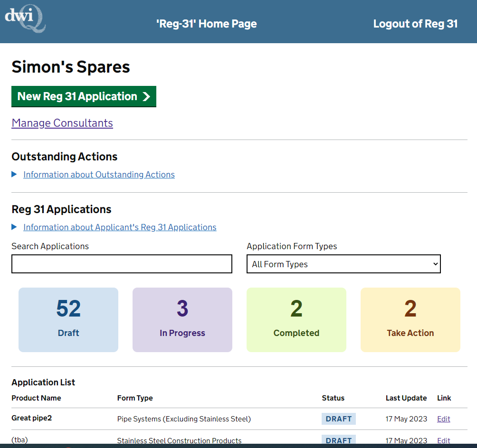Expand the Outstanding Actions disclosure triangle

pyautogui.click(x=14, y=175)
